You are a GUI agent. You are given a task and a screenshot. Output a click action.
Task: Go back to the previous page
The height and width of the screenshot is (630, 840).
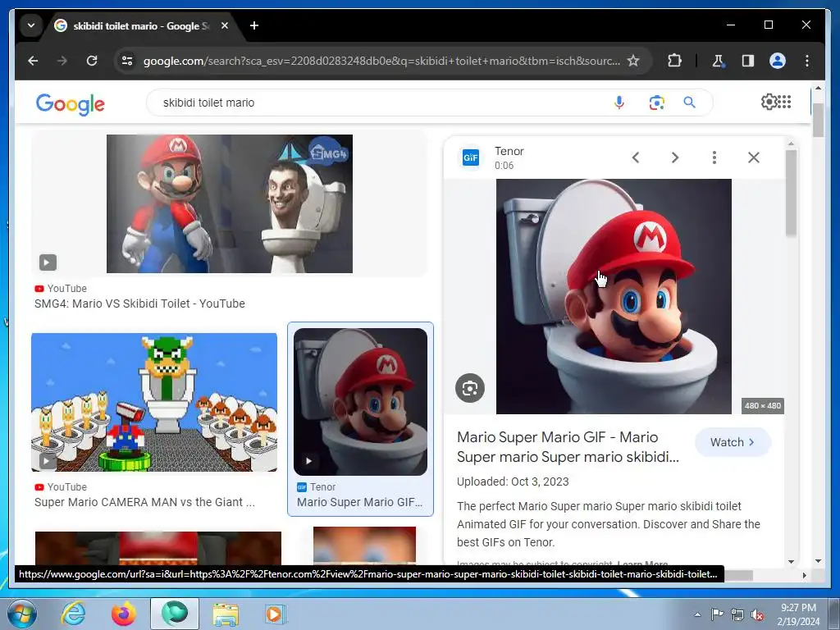pyautogui.click(x=33, y=61)
